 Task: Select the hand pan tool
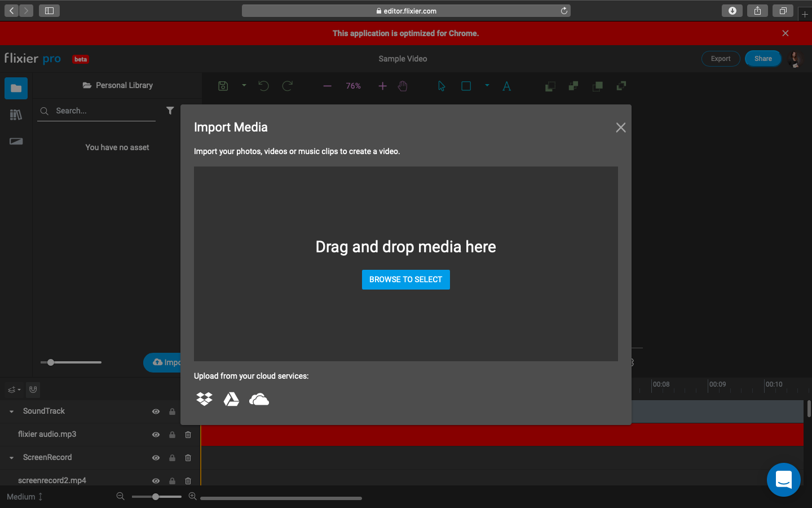click(x=403, y=86)
